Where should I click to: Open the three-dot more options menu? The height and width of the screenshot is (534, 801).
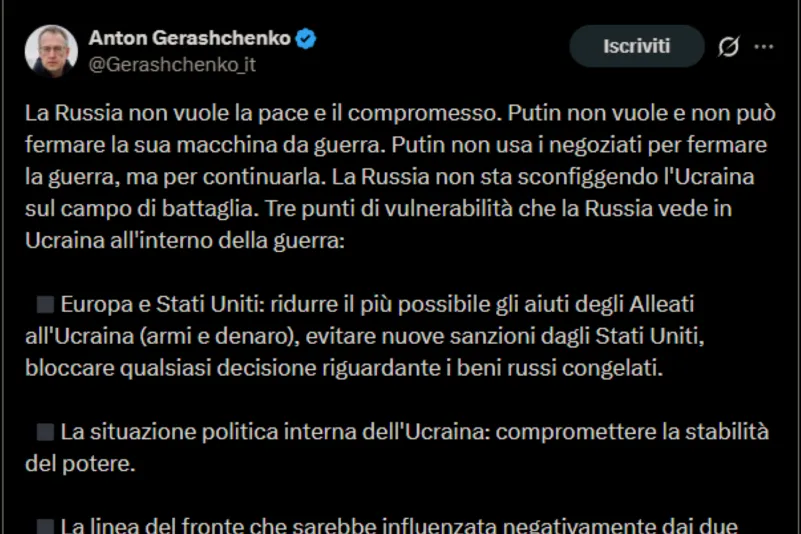click(764, 46)
